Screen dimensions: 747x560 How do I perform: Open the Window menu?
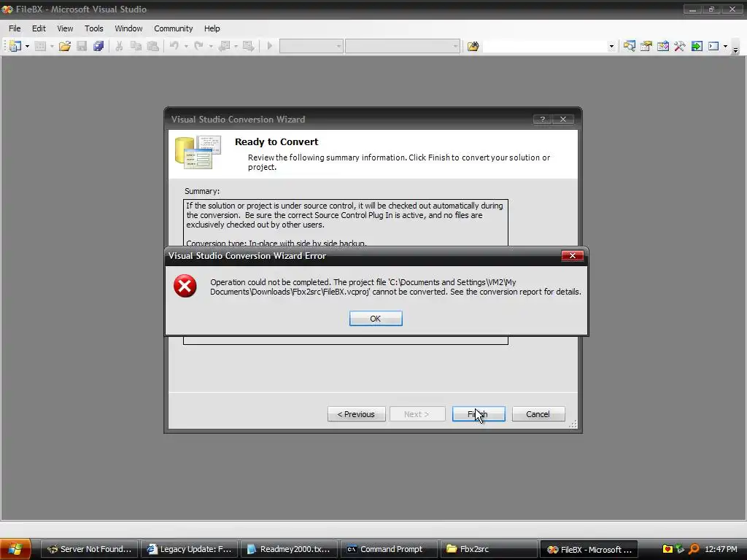pos(128,28)
